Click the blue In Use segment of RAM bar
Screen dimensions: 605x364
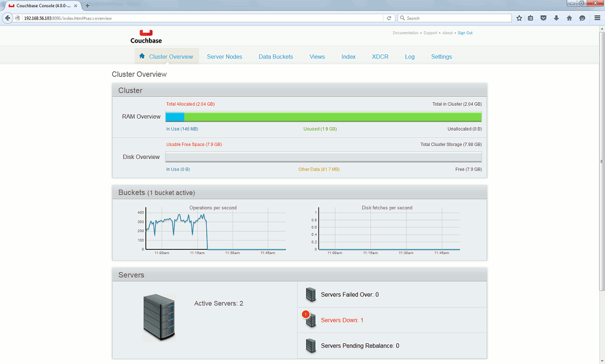(x=175, y=116)
